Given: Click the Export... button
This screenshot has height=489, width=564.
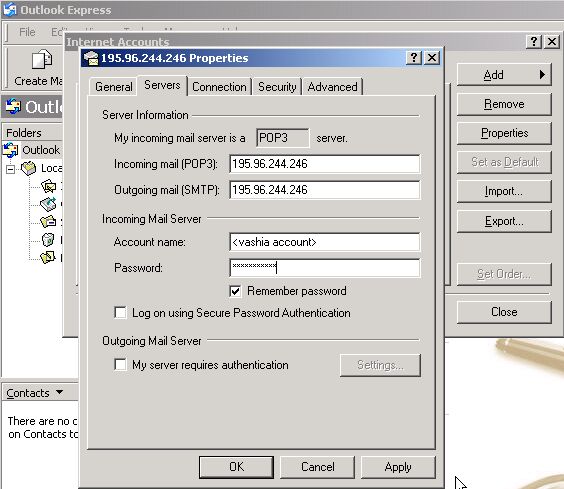Looking at the screenshot, I should 504,221.
